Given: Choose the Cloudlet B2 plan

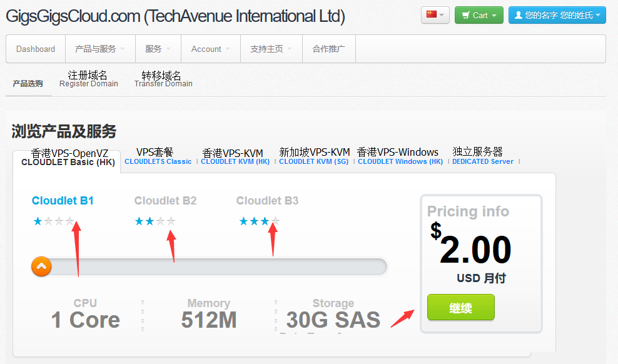Looking at the screenshot, I should pyautogui.click(x=165, y=201).
